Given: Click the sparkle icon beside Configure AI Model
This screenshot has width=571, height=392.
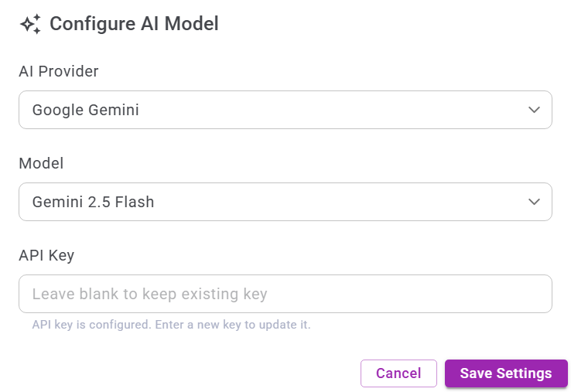Looking at the screenshot, I should pyautogui.click(x=30, y=25).
